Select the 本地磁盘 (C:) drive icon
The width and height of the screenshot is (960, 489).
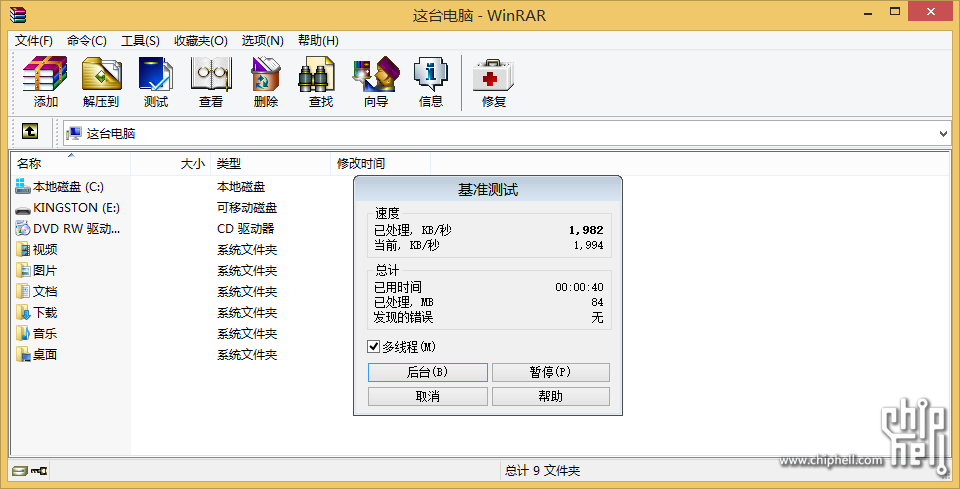coord(23,186)
